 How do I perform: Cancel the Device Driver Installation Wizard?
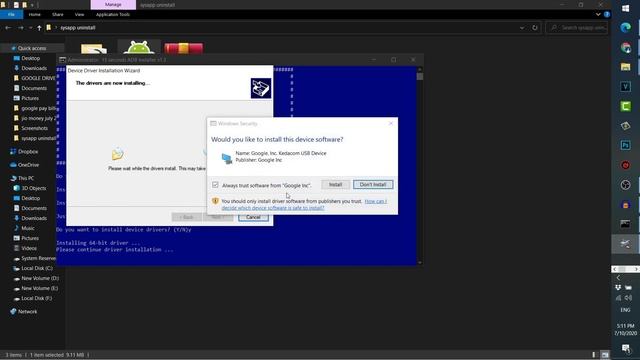pos(253,217)
